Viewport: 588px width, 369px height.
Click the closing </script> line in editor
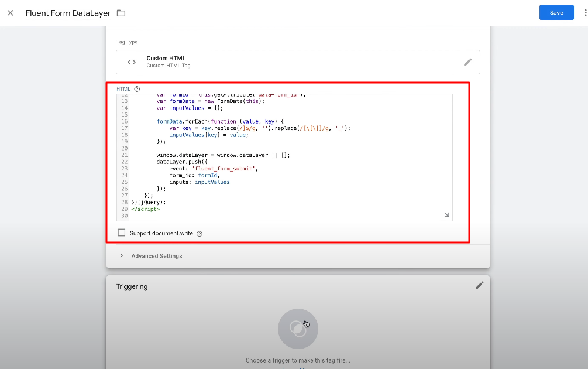(x=145, y=209)
